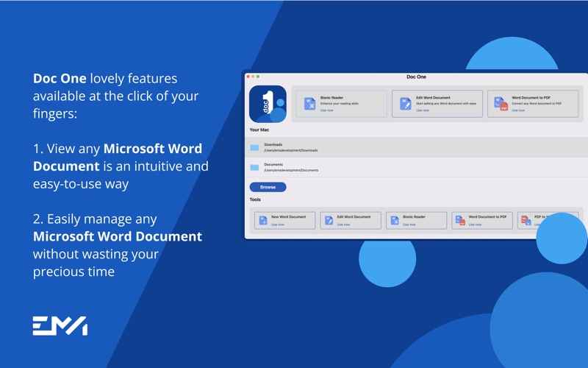
Task: Click Use now under the top Word Document to PDF card
Action: [x=518, y=110]
